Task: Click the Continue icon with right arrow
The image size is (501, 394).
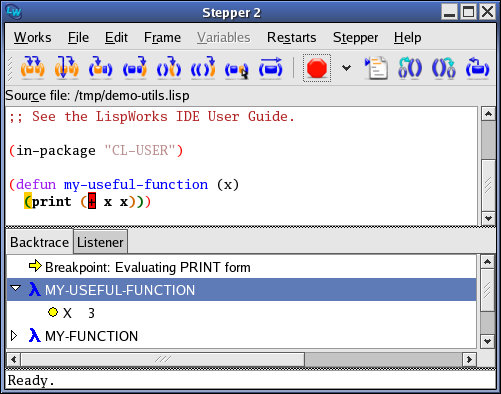Action: tap(271, 68)
